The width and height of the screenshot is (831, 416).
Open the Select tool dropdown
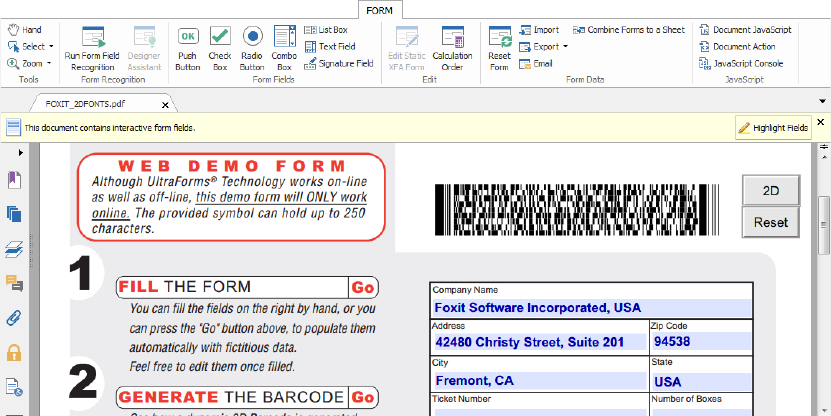(x=51, y=47)
